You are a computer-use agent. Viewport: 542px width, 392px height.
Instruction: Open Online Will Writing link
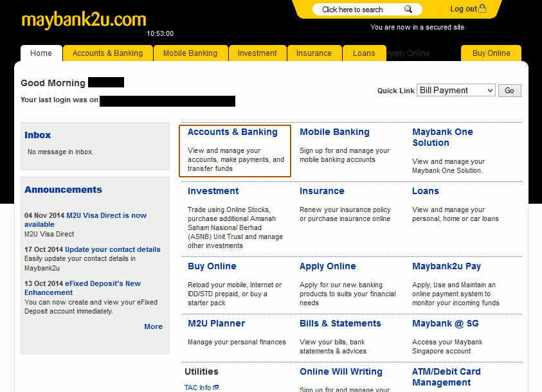[x=341, y=371]
